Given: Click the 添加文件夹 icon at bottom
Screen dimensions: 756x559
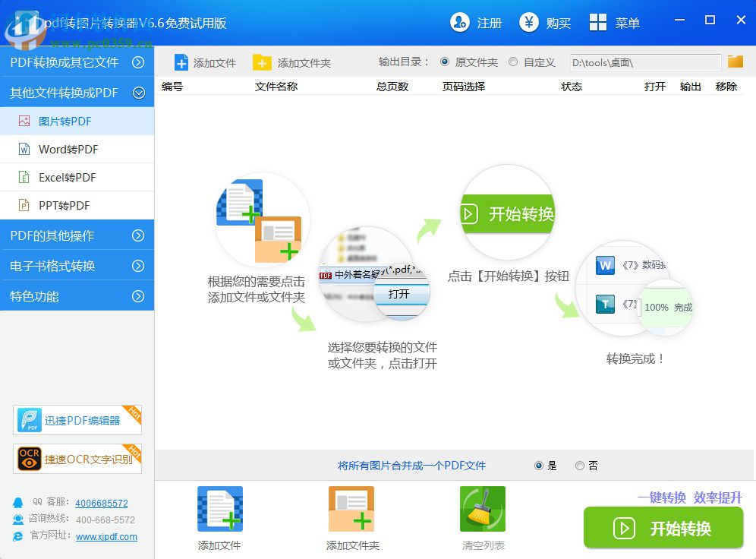Looking at the screenshot, I should coord(351,507).
